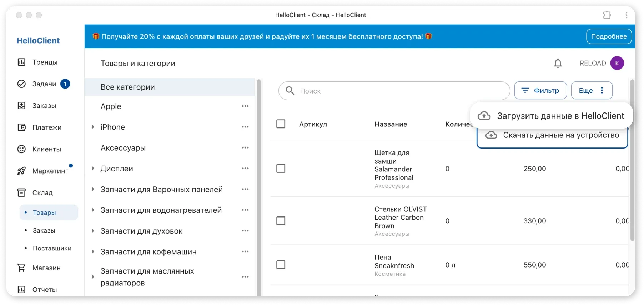Open Задачи via its checkmark icon
The height and width of the screenshot is (305, 644).
click(21, 84)
